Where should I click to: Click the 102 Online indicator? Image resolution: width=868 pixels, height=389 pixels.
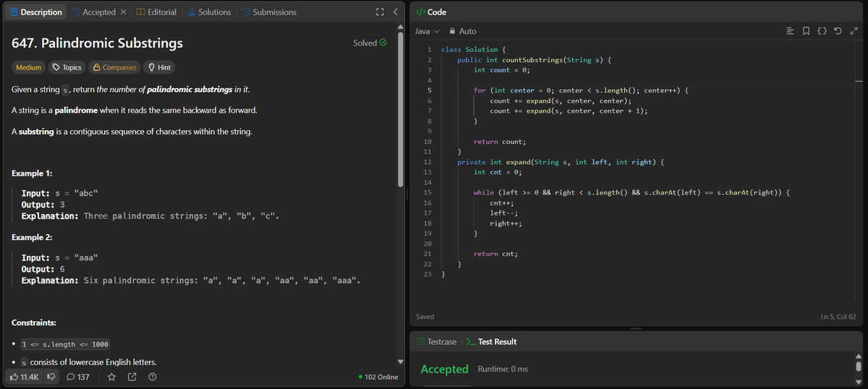pos(378,377)
